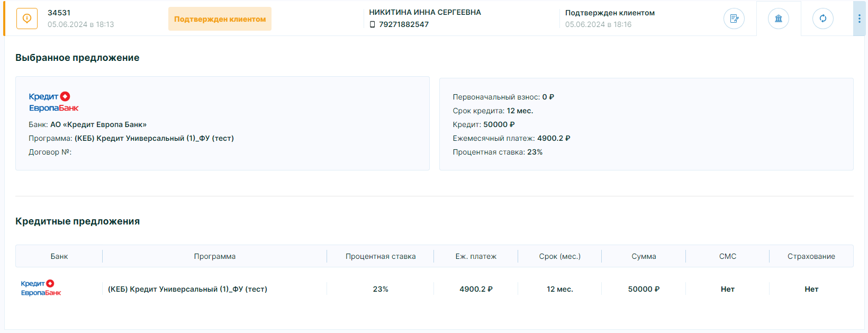Click the Договор №: line

point(50,152)
